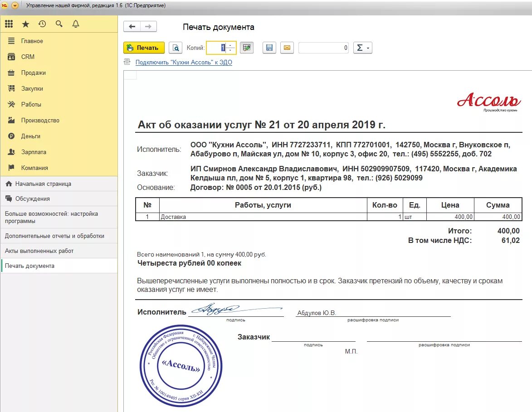Click the Продажи basket icon
The width and height of the screenshot is (532, 412).
point(11,73)
